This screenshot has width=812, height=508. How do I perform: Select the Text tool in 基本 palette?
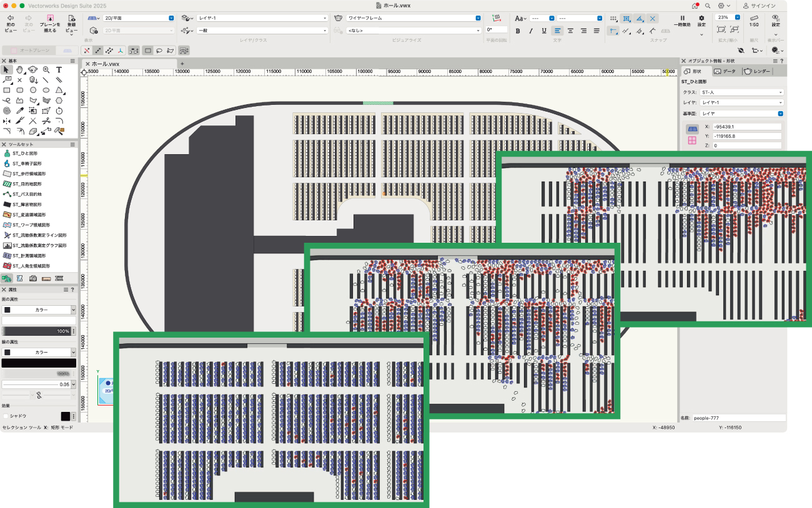(x=59, y=70)
